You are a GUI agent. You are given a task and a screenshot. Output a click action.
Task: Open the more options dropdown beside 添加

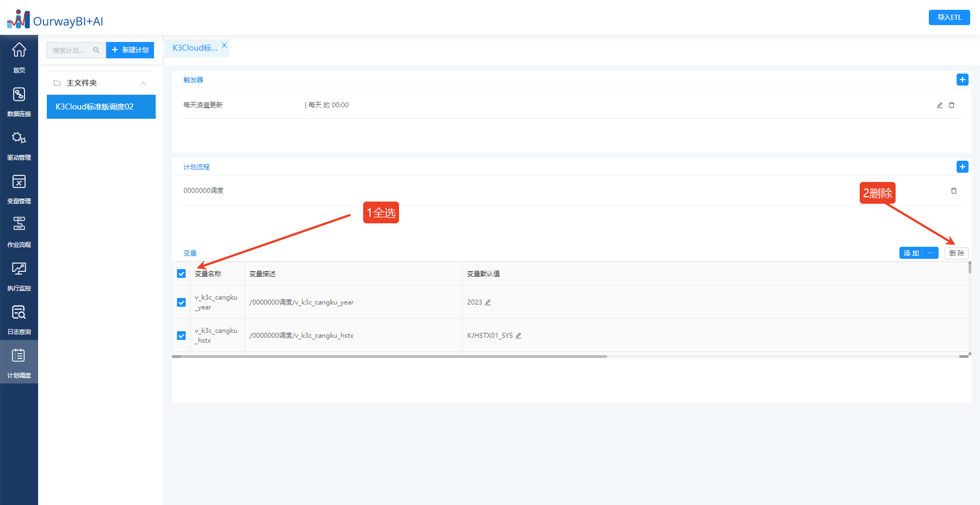930,253
